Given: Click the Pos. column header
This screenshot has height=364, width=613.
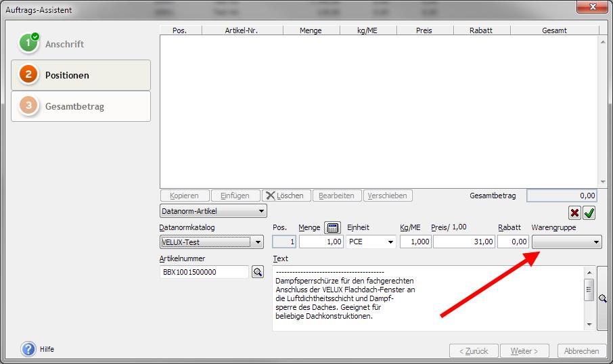Looking at the screenshot, I should pos(180,30).
